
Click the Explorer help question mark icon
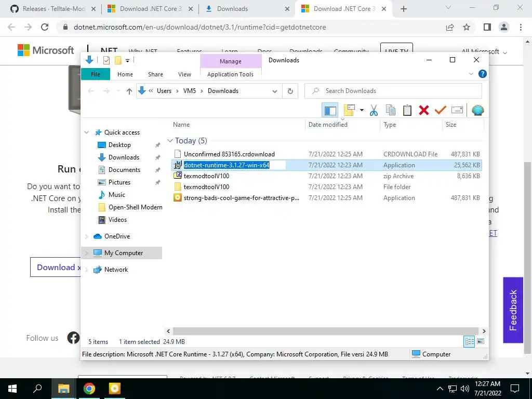tap(482, 74)
